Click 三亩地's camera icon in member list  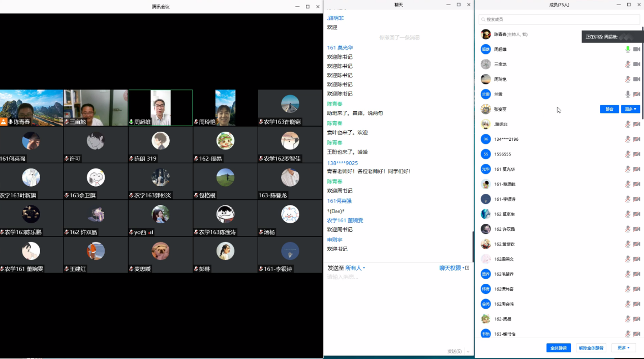tap(636, 64)
